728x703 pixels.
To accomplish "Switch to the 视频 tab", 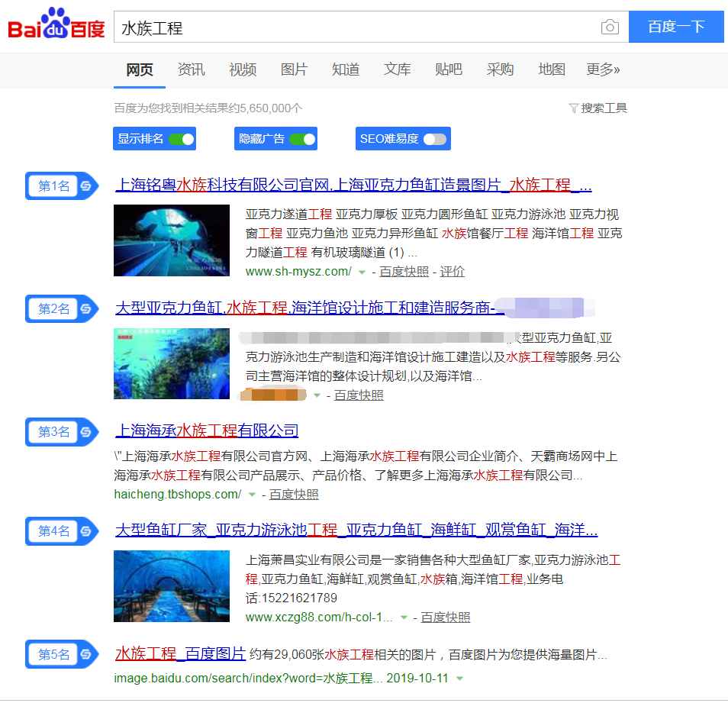I will coord(243,69).
